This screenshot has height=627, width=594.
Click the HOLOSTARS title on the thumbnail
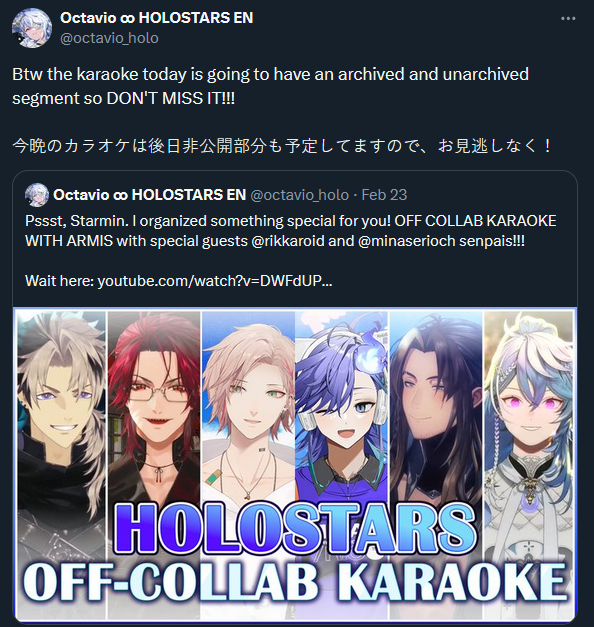coord(295,530)
